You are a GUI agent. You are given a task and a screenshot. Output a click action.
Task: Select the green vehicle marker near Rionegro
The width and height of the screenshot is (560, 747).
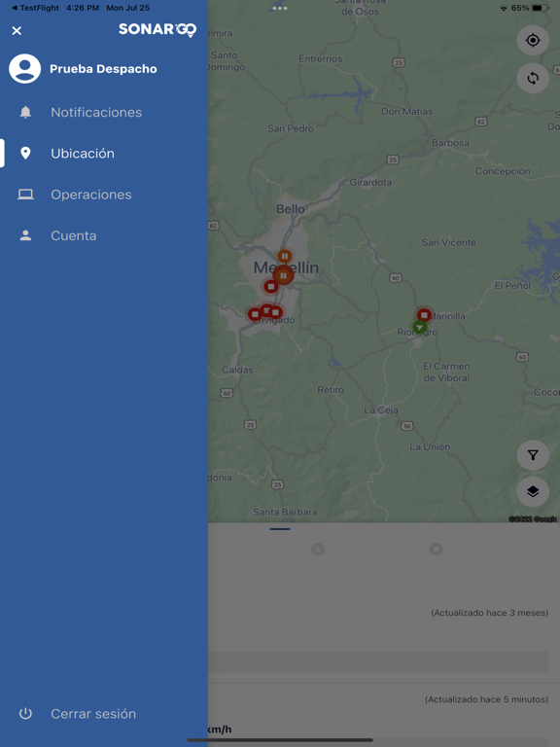coord(419,327)
